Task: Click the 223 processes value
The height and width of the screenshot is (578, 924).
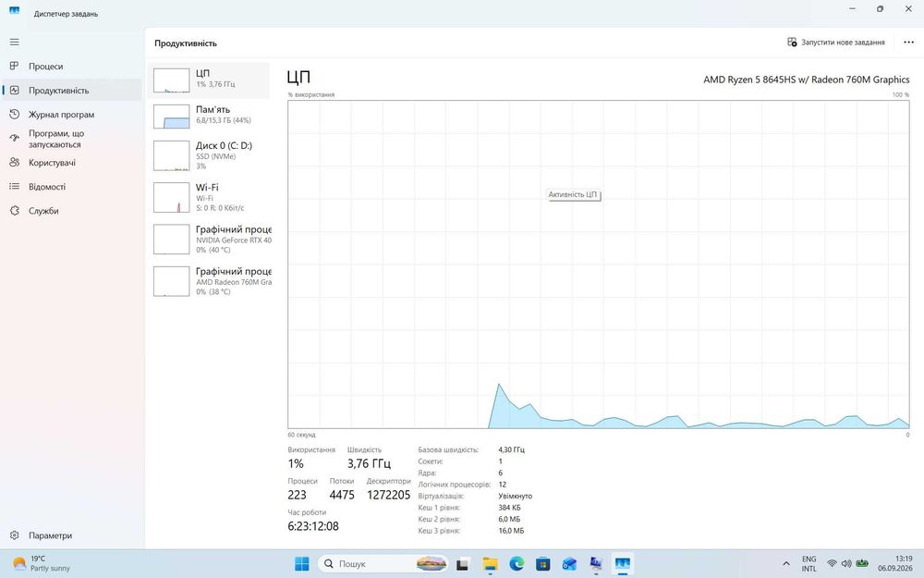Action: click(x=297, y=495)
